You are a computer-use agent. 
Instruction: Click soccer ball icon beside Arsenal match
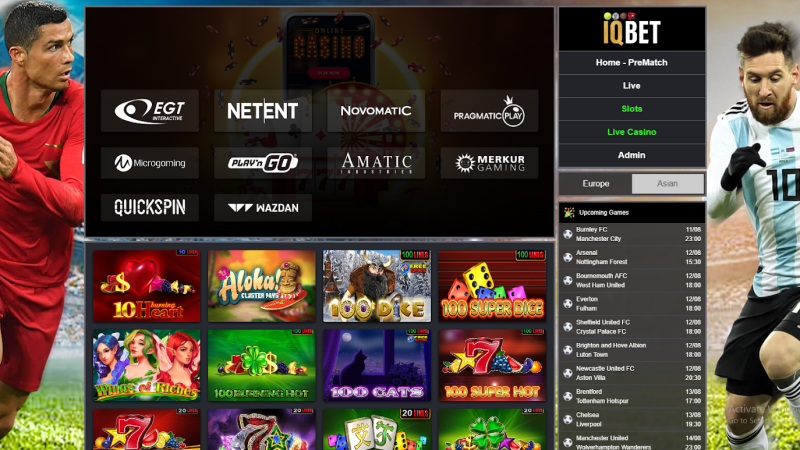tap(567, 257)
